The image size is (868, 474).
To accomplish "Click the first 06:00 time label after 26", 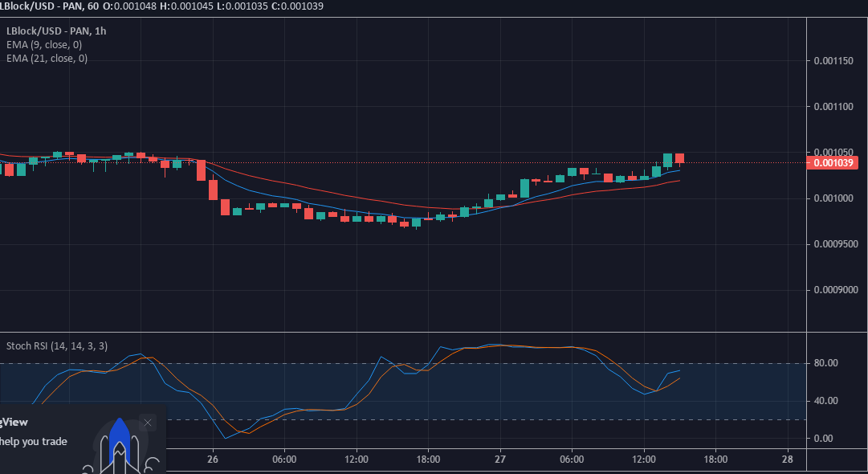I will (284, 459).
